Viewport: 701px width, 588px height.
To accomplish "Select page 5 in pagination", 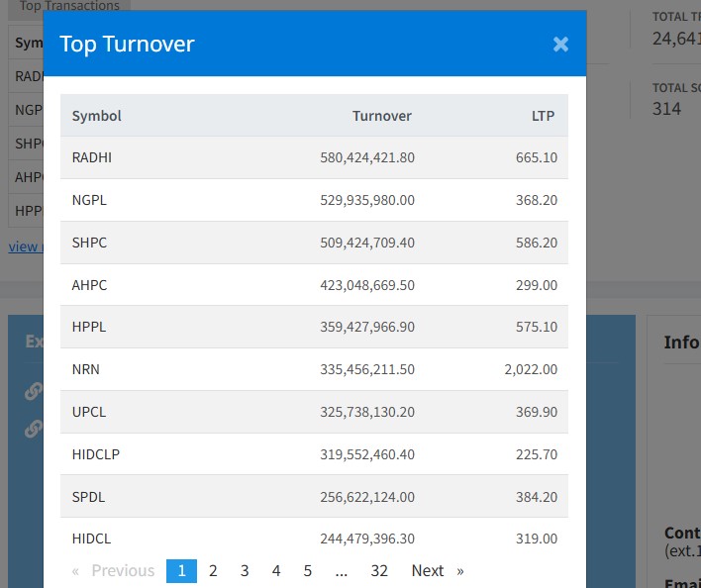I will tap(308, 571).
